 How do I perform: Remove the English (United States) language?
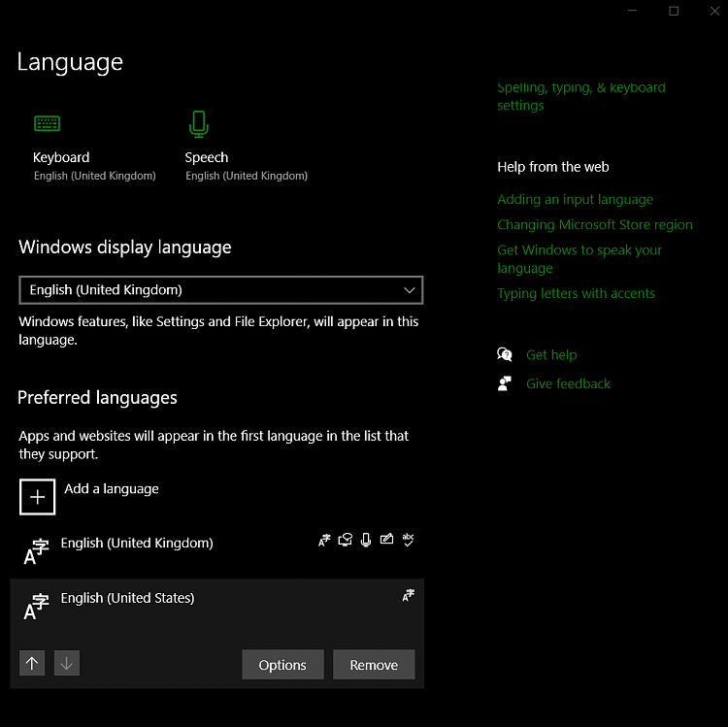(374, 665)
